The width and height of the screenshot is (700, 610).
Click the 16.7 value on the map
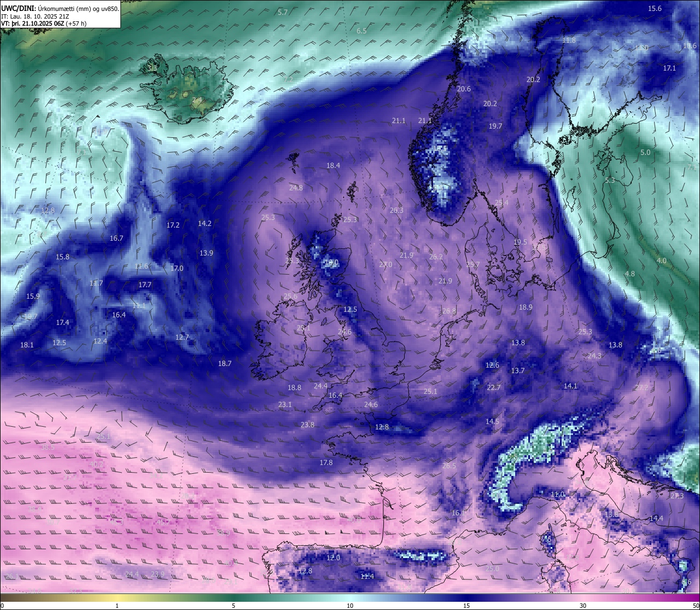[116, 238]
